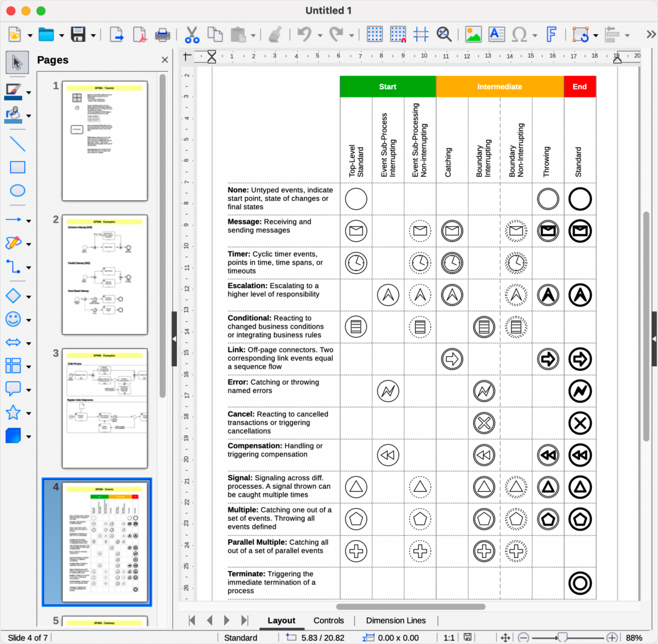Click the 88% zoom percentage
This screenshot has height=644, width=658.
(633, 638)
